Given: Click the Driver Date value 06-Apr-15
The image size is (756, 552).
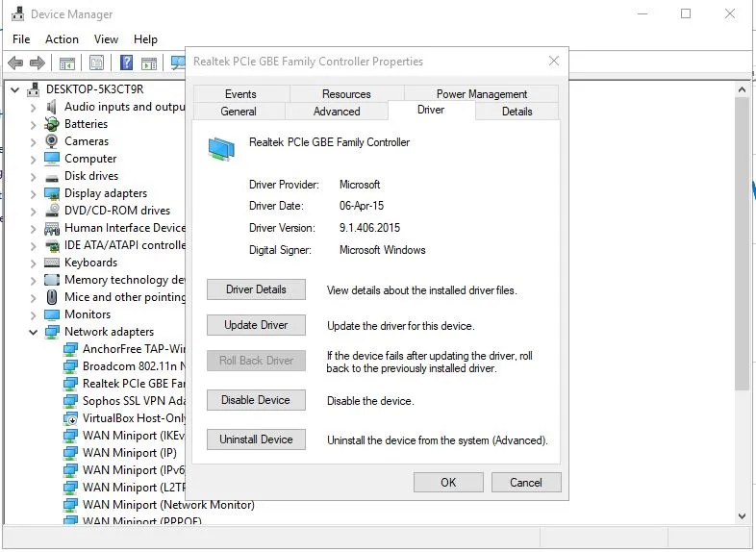Looking at the screenshot, I should (x=362, y=206).
